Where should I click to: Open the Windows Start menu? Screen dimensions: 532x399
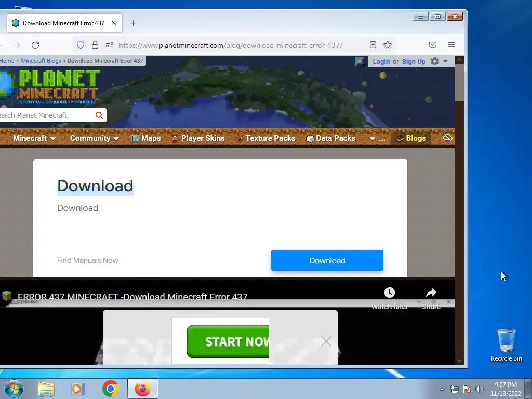[14, 389]
